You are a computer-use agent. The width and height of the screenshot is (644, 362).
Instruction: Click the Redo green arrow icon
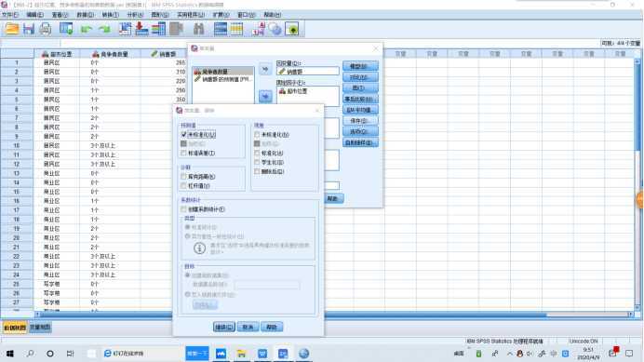[x=104, y=29]
